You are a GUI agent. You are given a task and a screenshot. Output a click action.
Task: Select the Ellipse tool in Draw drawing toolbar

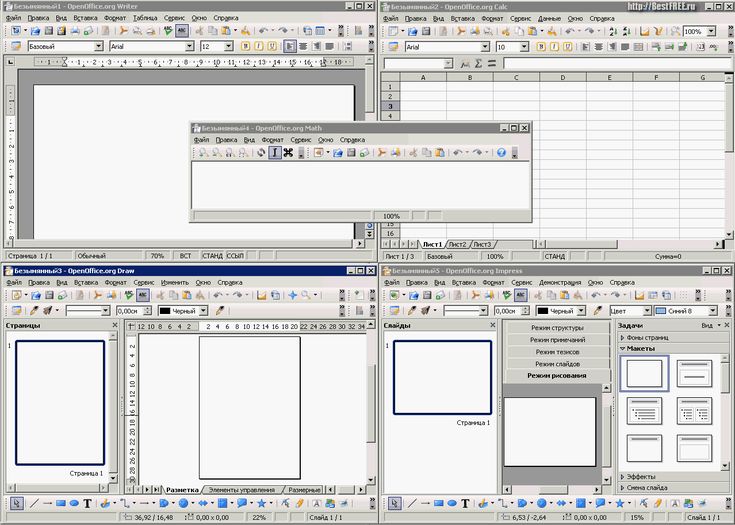tap(74, 503)
